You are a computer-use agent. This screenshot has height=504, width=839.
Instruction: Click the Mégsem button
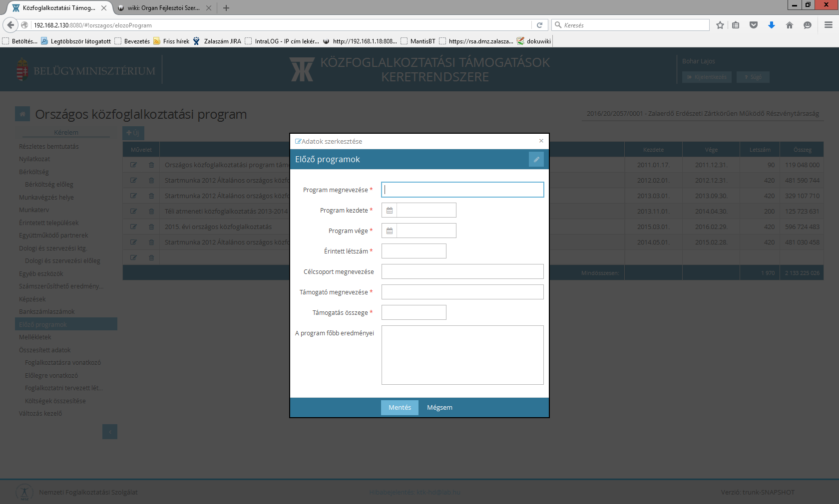(439, 407)
